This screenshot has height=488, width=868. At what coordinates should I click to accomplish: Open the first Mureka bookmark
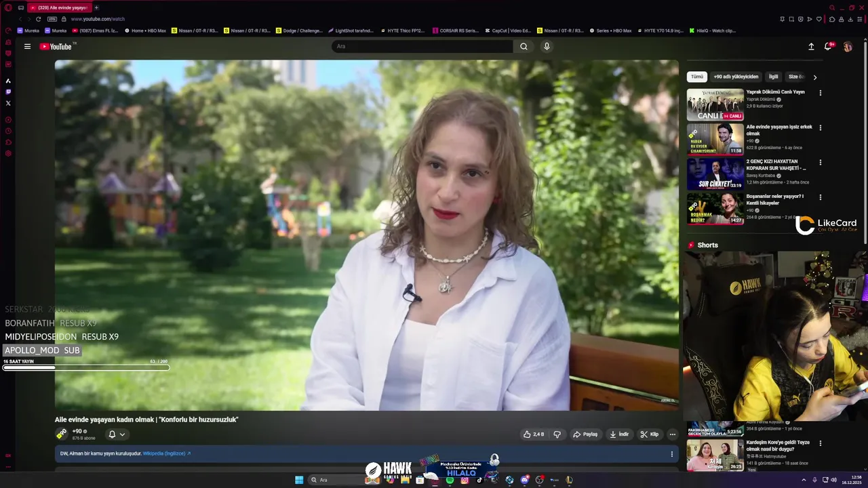coord(28,30)
